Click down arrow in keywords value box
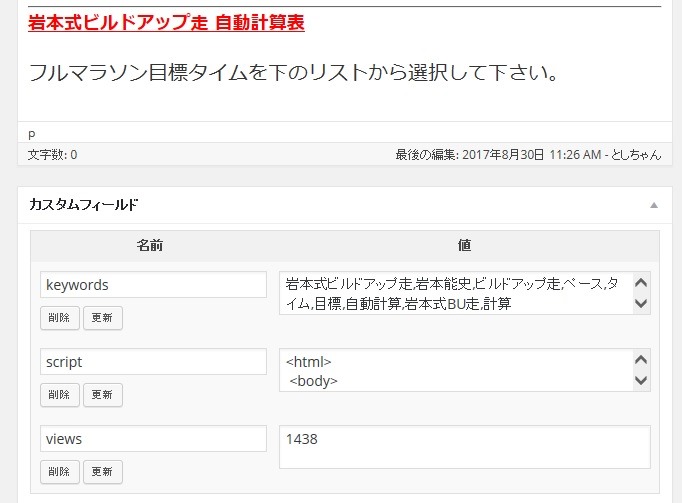This screenshot has height=503, width=682. [641, 303]
